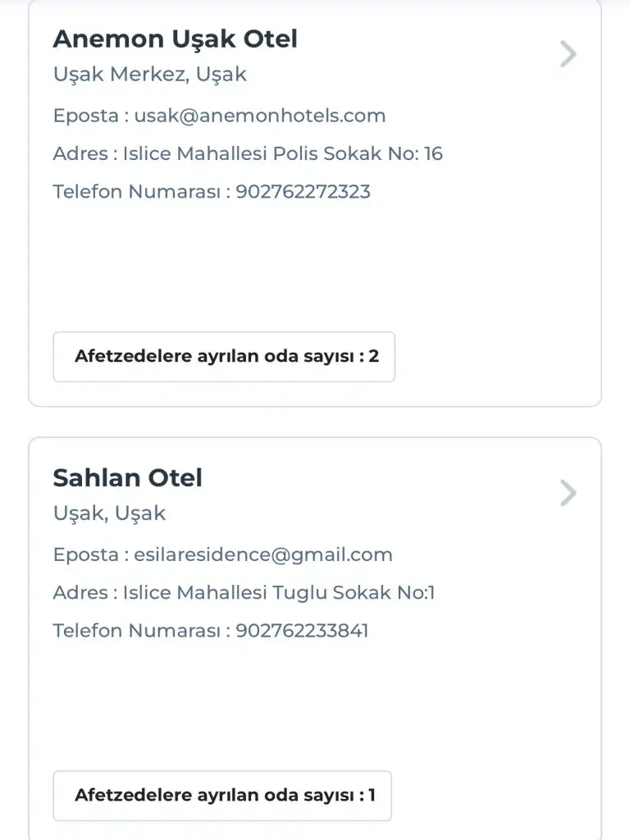Screen dimensions: 630x840
Task: Click the 'Uşak Merkez, Uşak' location text
Action: tap(149, 75)
